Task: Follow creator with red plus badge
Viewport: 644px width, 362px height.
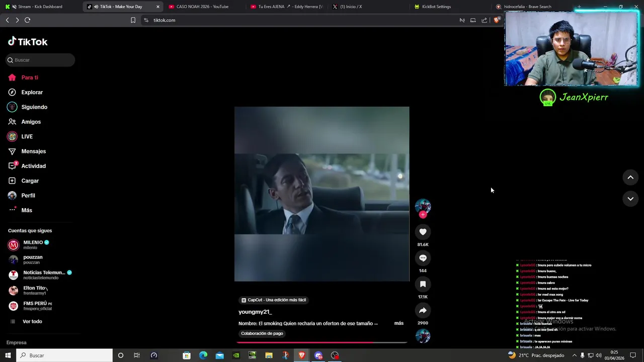Action: click(423, 215)
